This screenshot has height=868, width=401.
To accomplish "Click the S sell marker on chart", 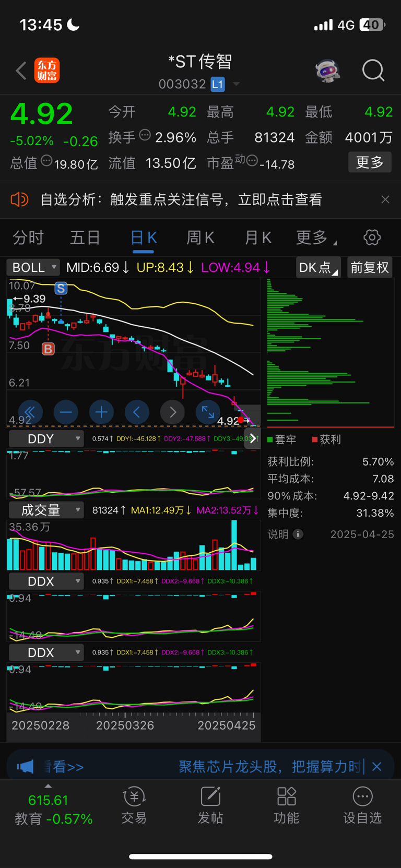I will (61, 288).
